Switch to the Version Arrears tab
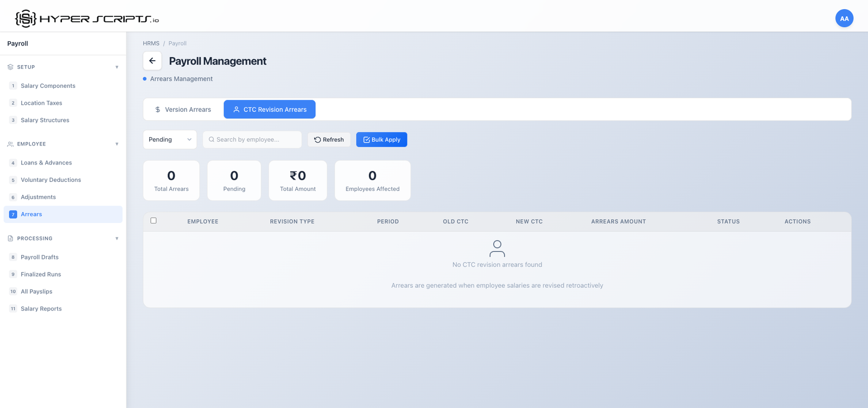 click(x=183, y=110)
